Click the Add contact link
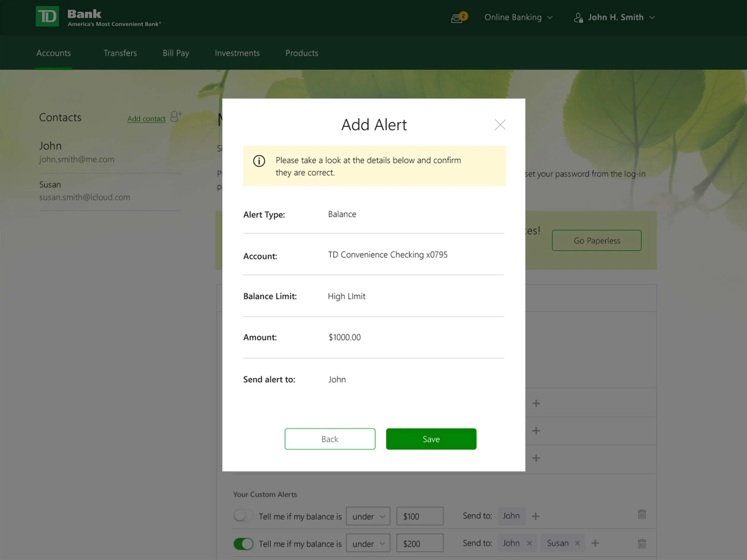This screenshot has height=560, width=747. (x=146, y=119)
